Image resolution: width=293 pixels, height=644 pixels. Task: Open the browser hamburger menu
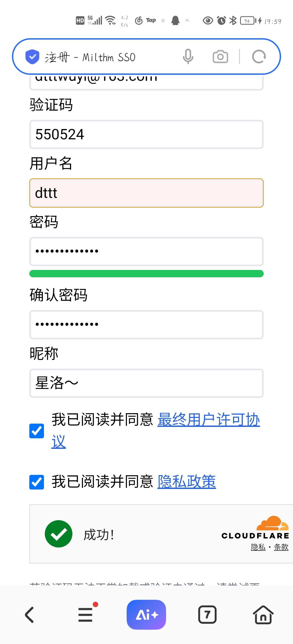point(85,615)
